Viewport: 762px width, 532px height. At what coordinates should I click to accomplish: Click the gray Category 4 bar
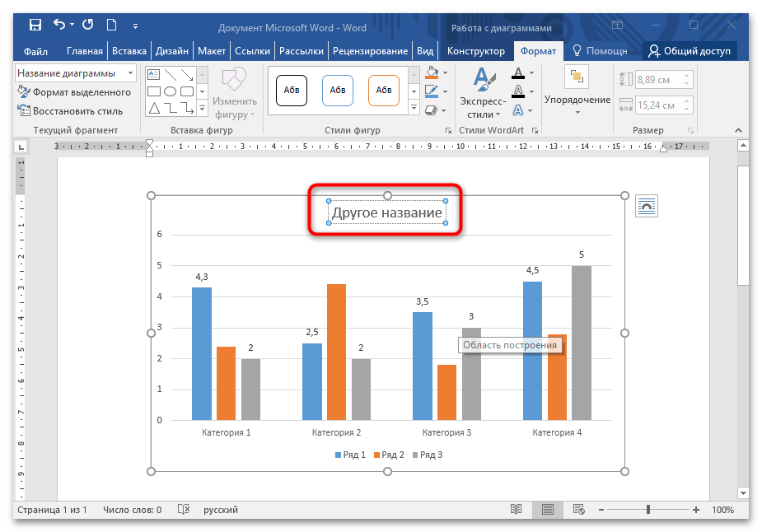582,343
